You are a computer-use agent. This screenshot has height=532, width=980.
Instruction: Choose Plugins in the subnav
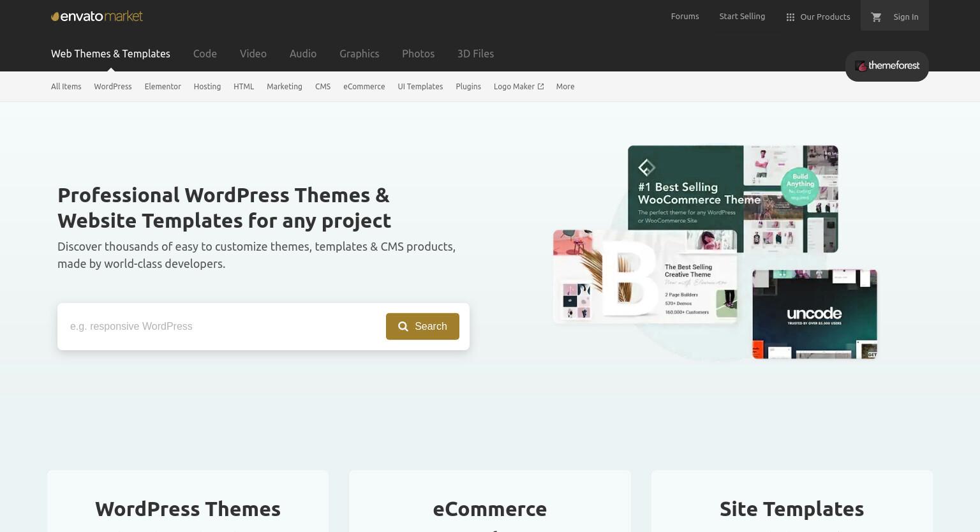click(468, 87)
